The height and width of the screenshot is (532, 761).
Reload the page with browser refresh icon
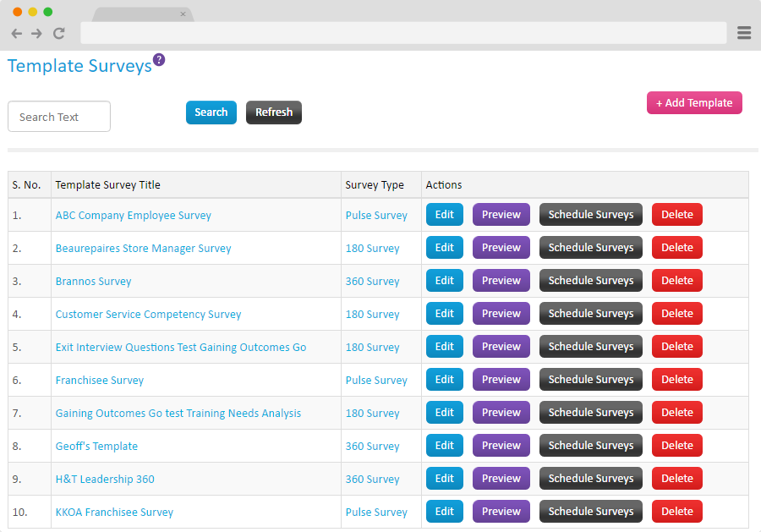(58, 34)
